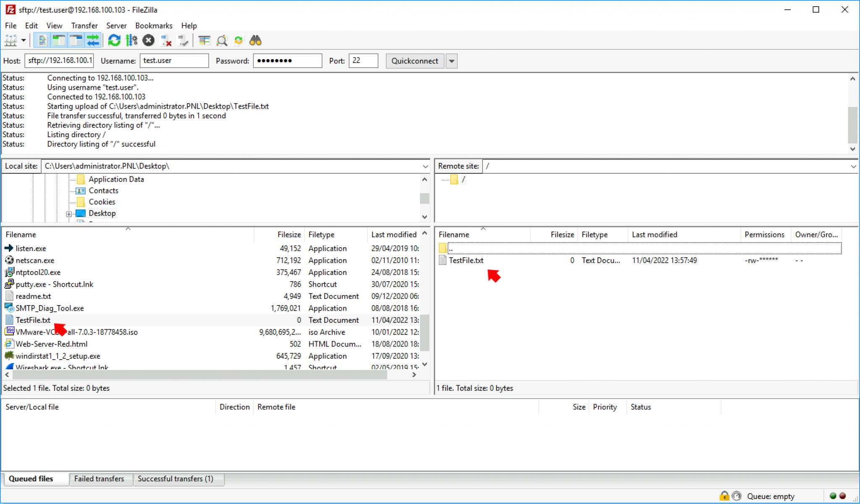This screenshot has width=860, height=504.
Task: Disconnect from the current server
Action: click(166, 41)
